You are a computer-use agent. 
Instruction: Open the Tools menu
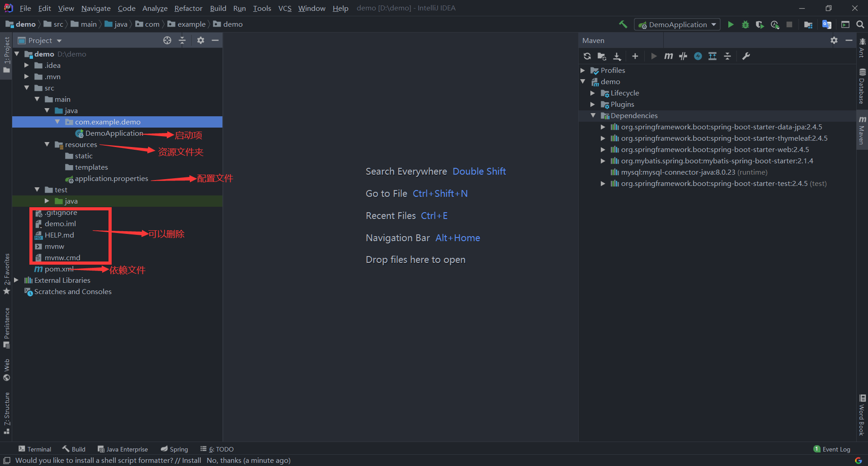click(262, 8)
